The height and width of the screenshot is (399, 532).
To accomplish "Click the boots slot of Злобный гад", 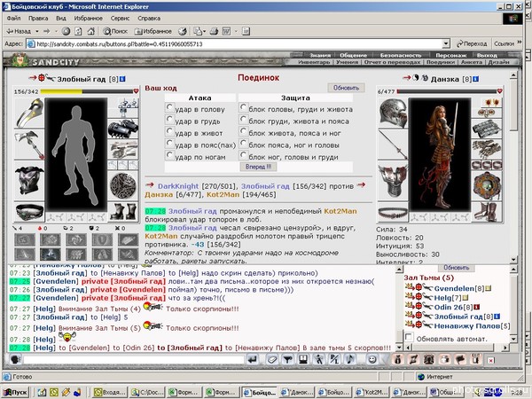I will (x=123, y=211).
